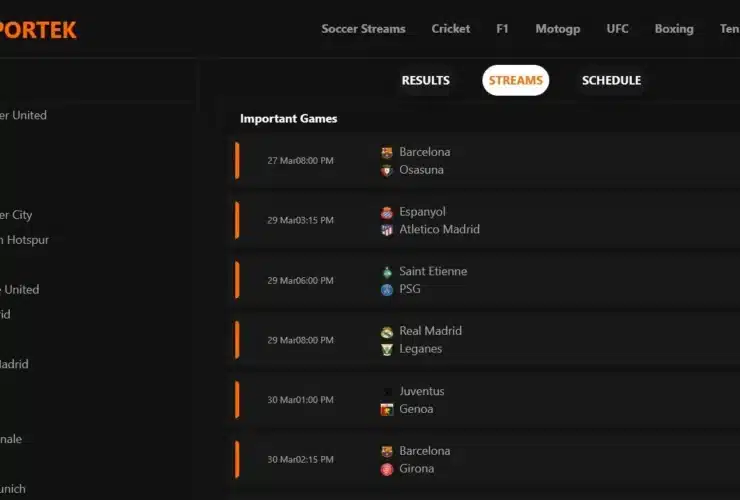Open the Atletico Madrid team name
This screenshot has height=500, width=740.
(439, 229)
